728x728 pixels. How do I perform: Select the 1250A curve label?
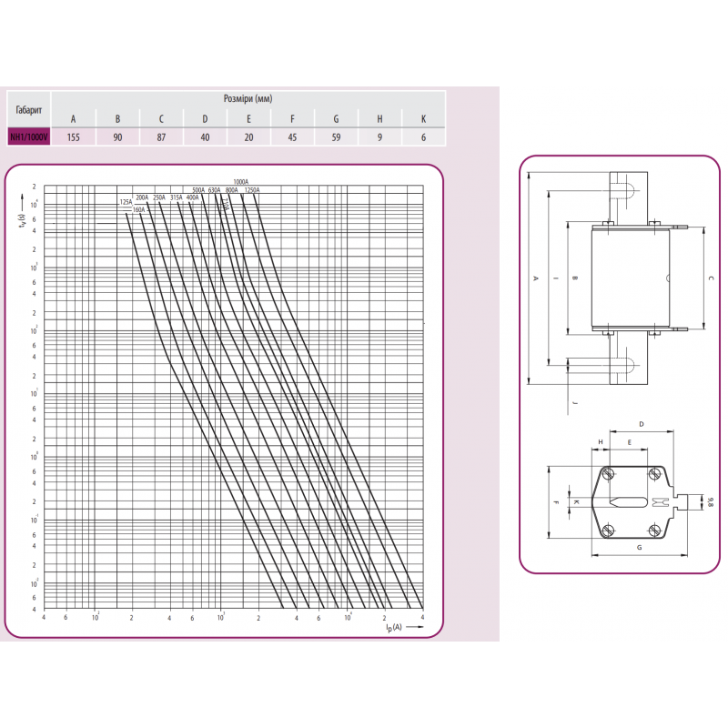pyautogui.click(x=251, y=190)
